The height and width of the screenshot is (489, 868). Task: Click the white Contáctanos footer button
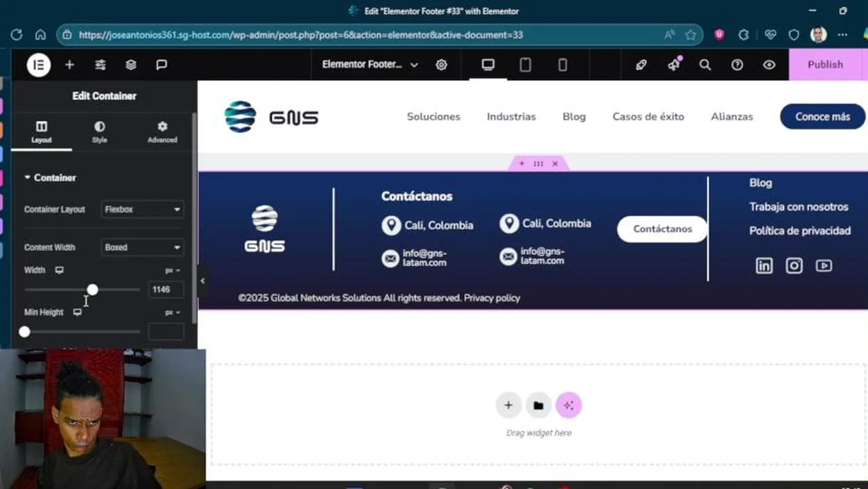coord(662,229)
